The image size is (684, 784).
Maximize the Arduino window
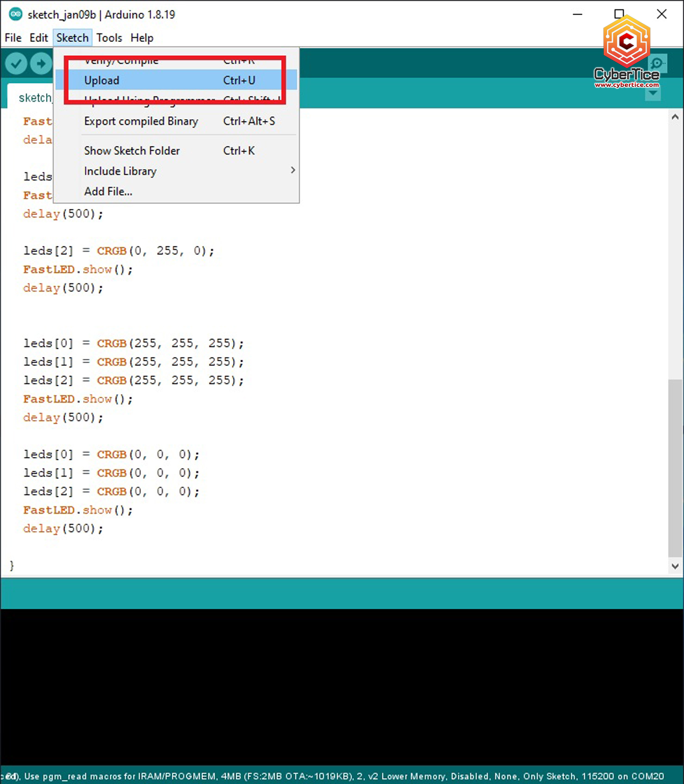[619, 14]
